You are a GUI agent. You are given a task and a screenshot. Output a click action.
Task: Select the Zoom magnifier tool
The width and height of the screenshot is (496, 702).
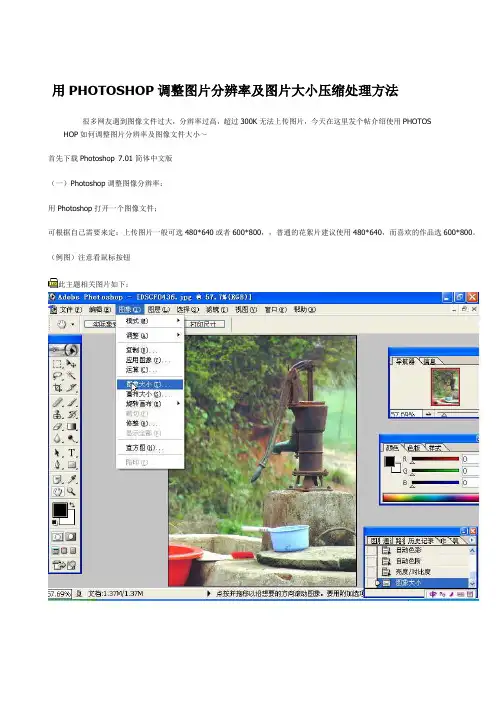pos(72,492)
